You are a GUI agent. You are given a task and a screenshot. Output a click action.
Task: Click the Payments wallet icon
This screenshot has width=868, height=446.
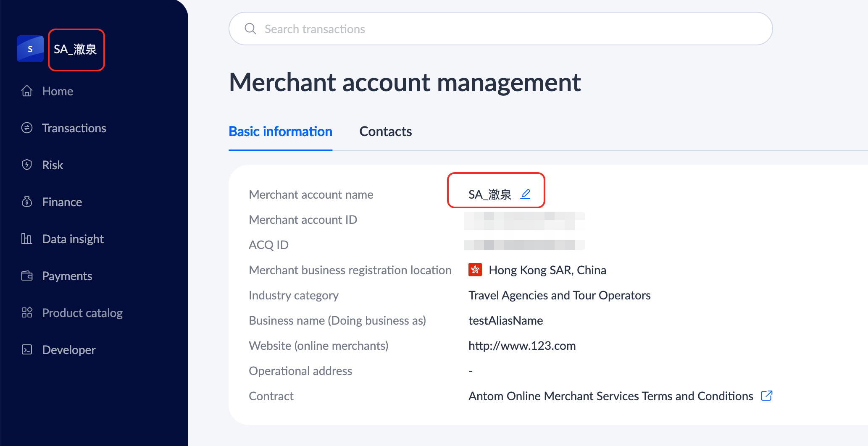(x=27, y=276)
